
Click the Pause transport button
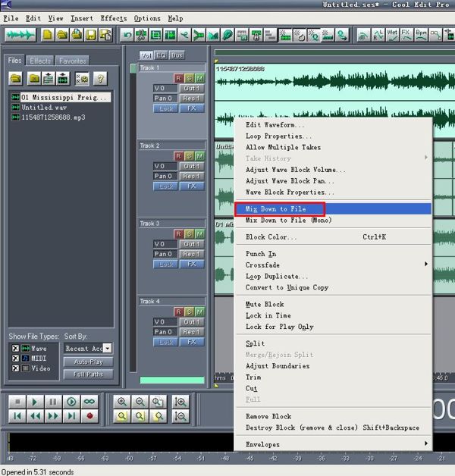[53, 402]
